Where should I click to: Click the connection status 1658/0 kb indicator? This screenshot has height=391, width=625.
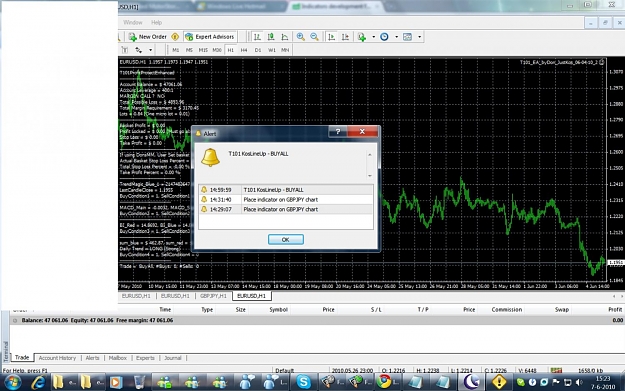pyautogui.click(x=590, y=370)
